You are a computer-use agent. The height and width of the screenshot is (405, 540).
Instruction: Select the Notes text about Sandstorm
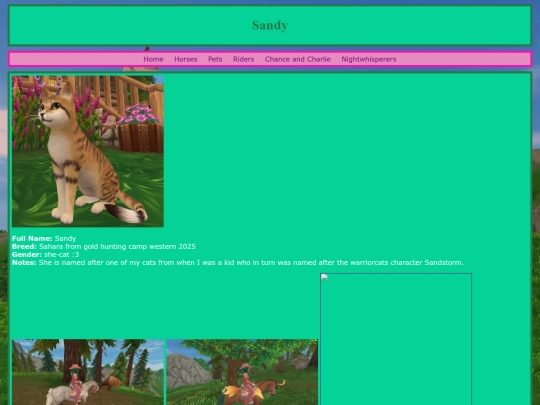238,262
